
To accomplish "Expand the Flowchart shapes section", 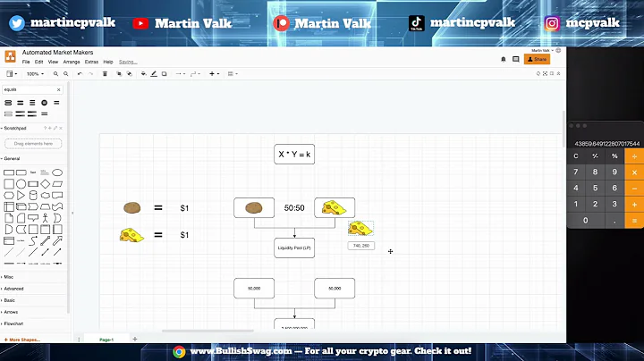I will (13, 323).
